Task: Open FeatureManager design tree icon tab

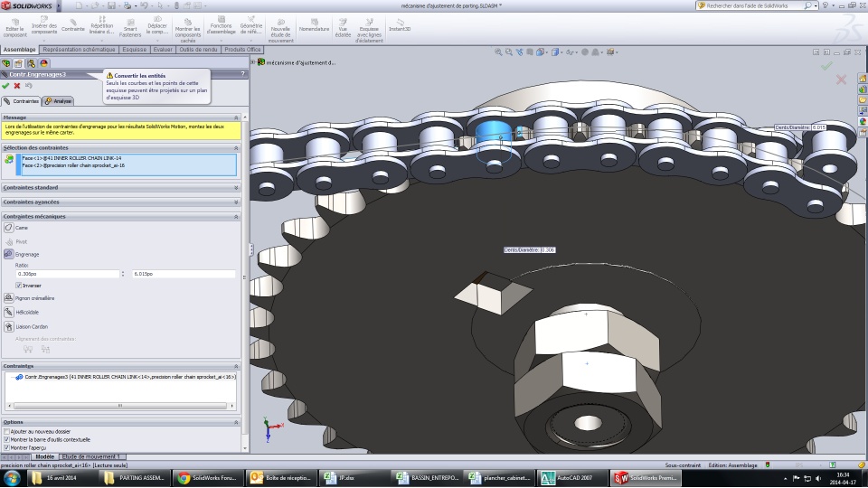Action: [x=6, y=63]
